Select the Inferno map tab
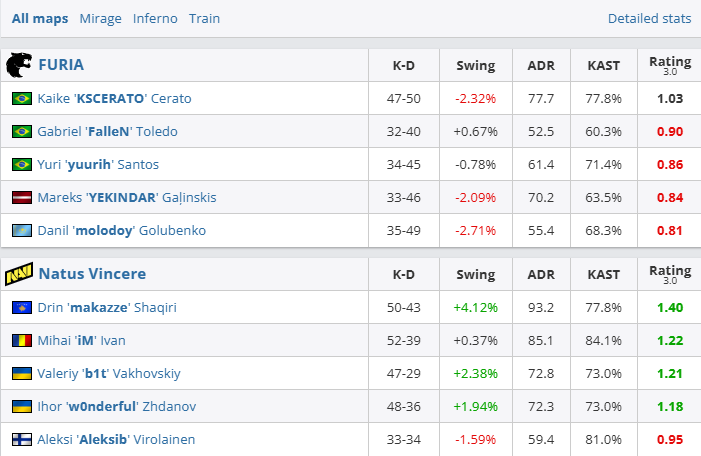The height and width of the screenshot is (456, 701). coord(155,18)
